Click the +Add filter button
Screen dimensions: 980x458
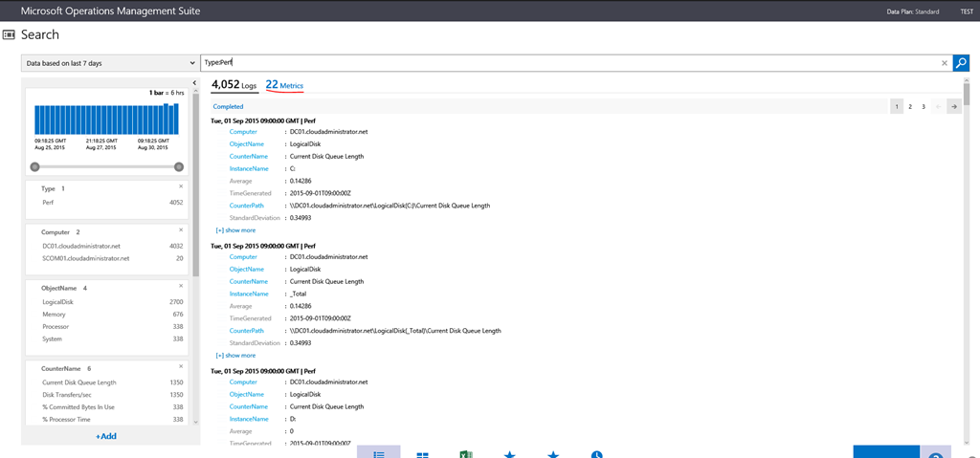pos(105,436)
